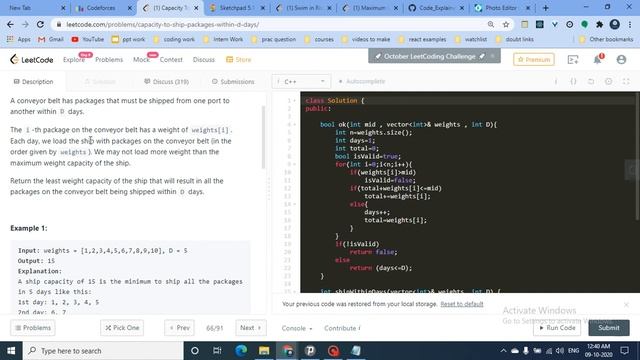
Task: Open the editor settings icon
Action: coord(608,81)
